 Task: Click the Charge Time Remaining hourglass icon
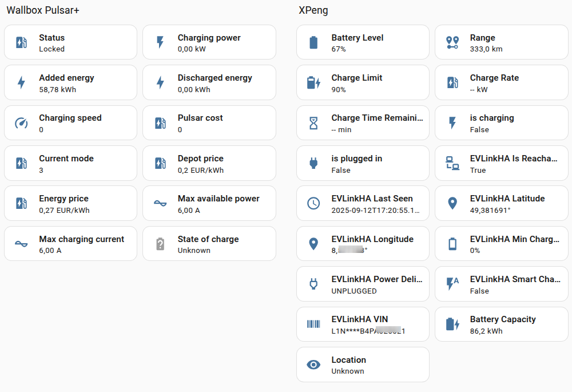[x=313, y=123]
